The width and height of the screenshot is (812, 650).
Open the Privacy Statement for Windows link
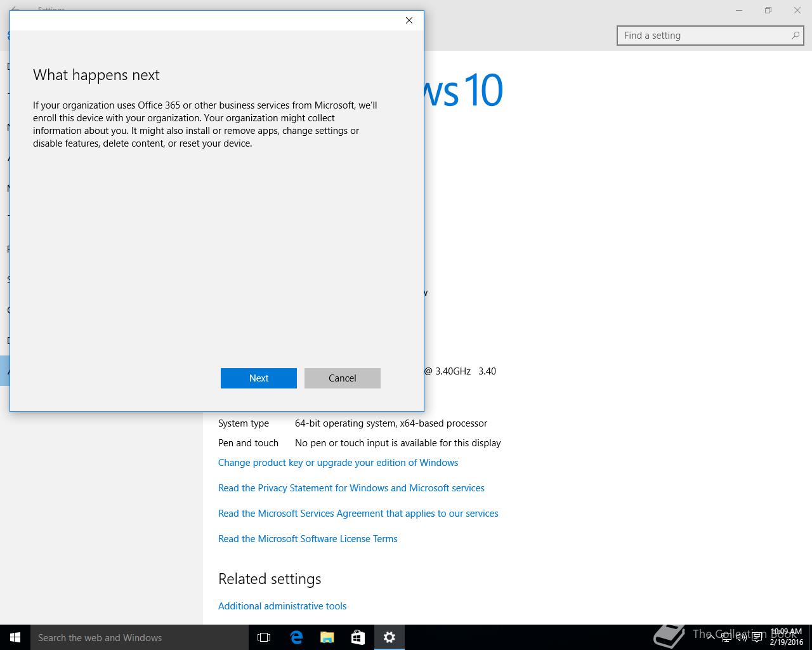pos(351,488)
